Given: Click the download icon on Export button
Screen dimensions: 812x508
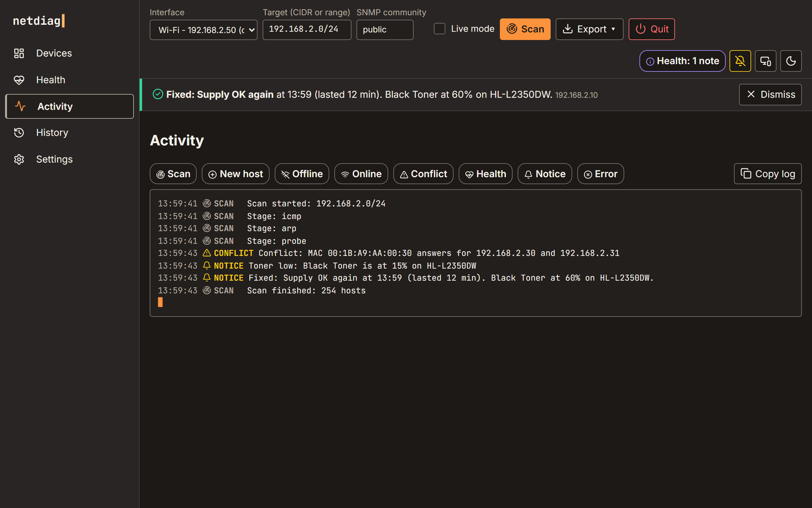Looking at the screenshot, I should [567, 29].
